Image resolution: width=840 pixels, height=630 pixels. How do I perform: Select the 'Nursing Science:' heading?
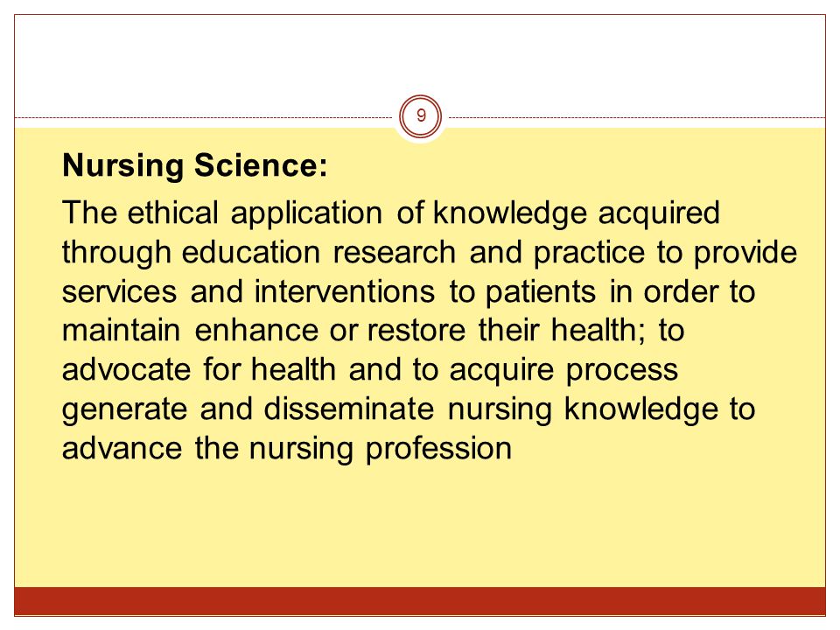195,165
